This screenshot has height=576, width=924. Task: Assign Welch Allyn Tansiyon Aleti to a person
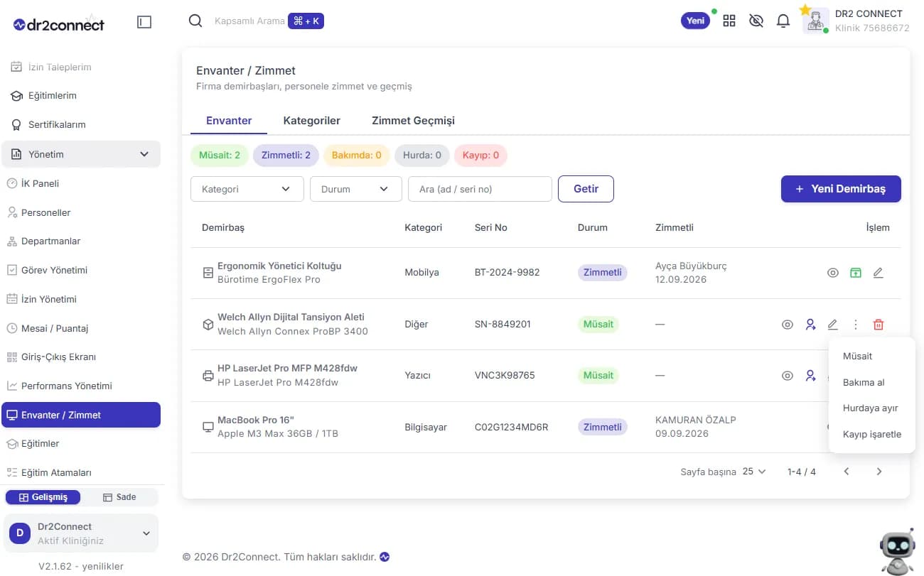(x=810, y=325)
